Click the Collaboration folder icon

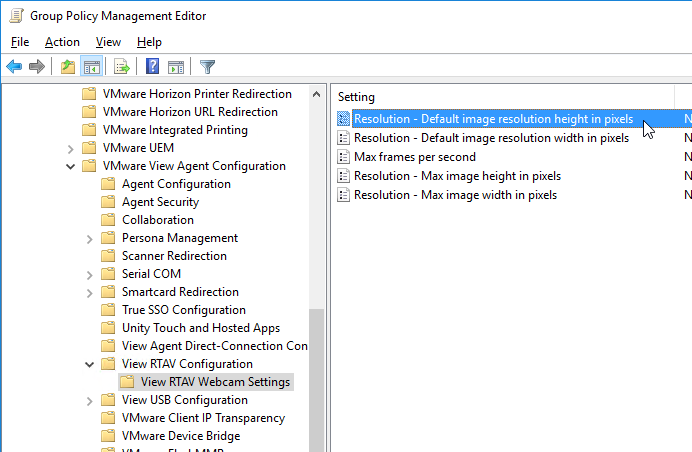pos(108,220)
